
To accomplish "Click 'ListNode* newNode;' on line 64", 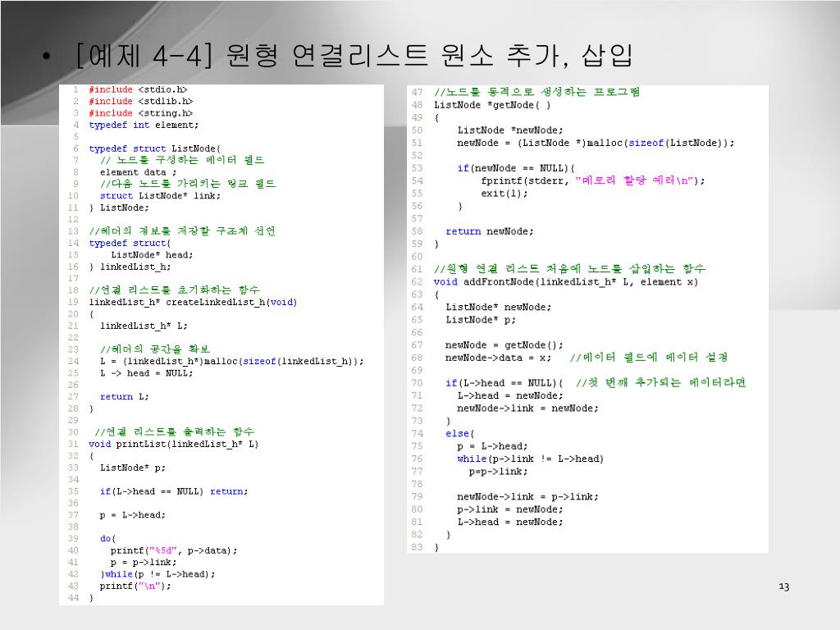I will [498, 307].
